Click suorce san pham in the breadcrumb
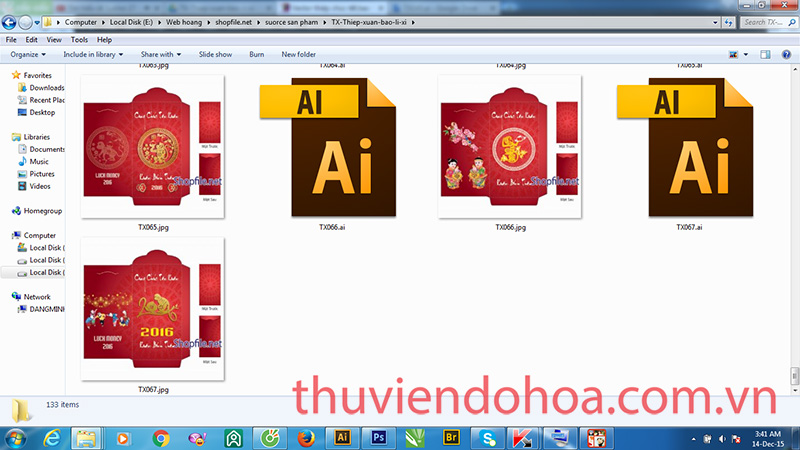 (291, 22)
